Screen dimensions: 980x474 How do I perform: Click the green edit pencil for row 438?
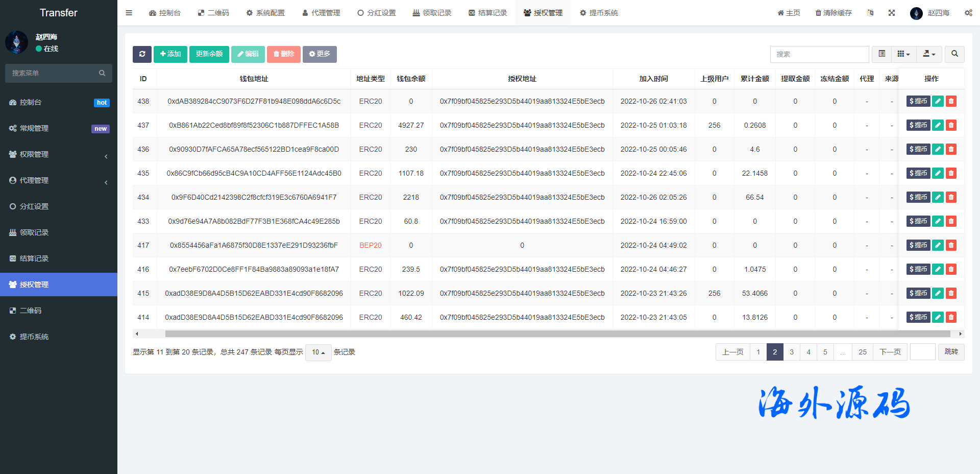[x=938, y=101]
